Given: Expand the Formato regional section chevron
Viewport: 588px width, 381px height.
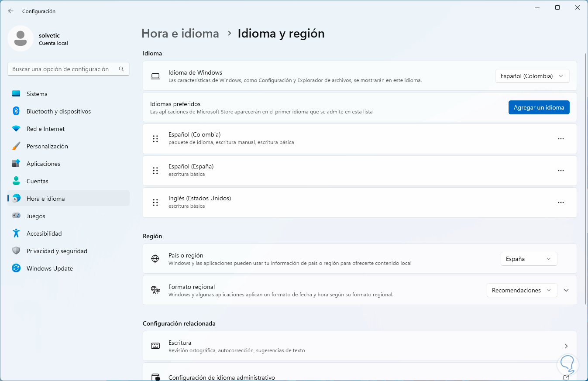Looking at the screenshot, I should pos(566,290).
